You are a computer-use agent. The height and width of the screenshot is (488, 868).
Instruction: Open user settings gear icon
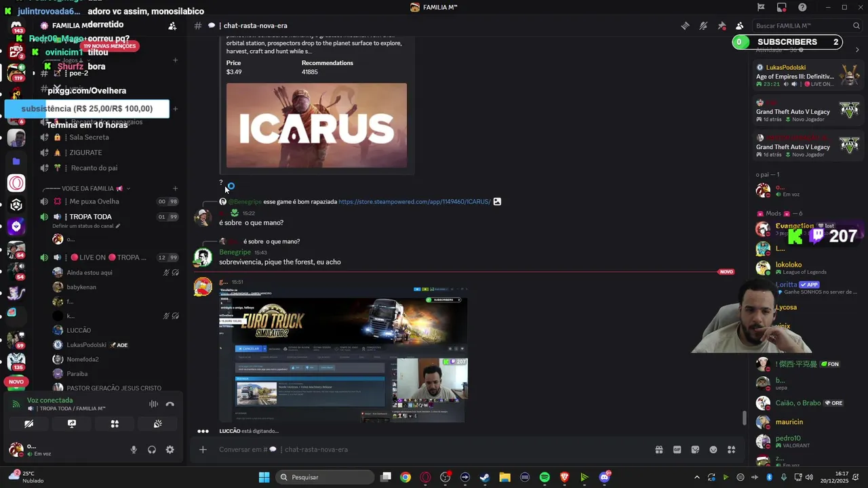pyautogui.click(x=170, y=449)
